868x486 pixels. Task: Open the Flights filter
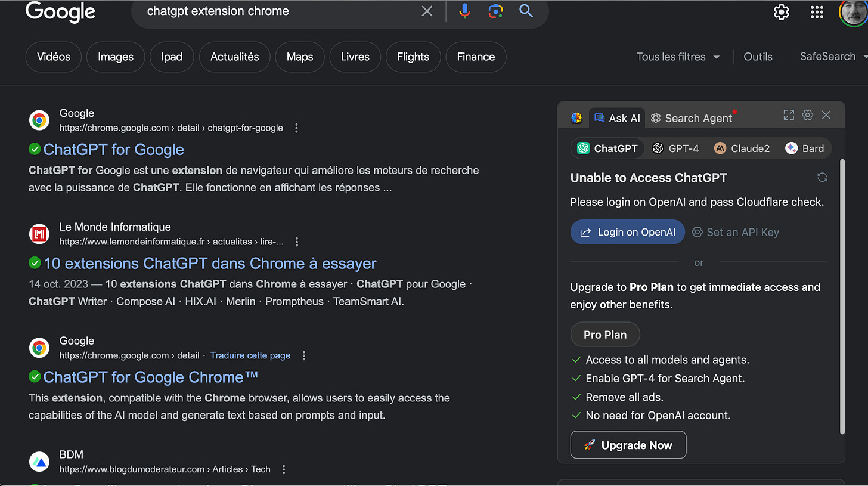point(413,57)
